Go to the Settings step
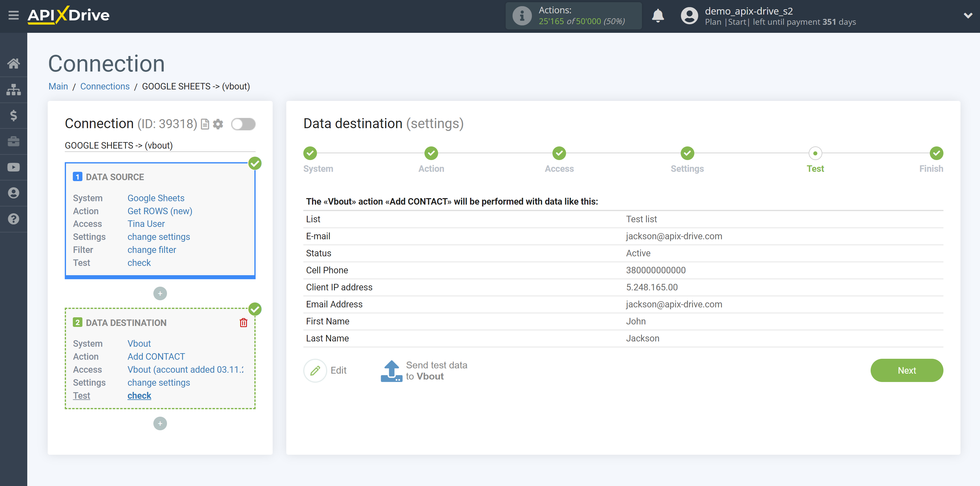 pos(688,153)
